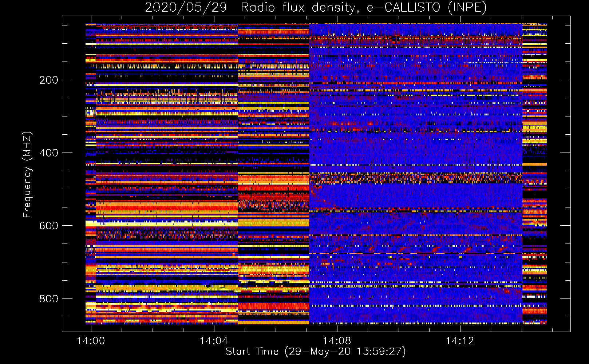Click the 14:00 time tick label
589x364 pixels.
tap(91, 341)
